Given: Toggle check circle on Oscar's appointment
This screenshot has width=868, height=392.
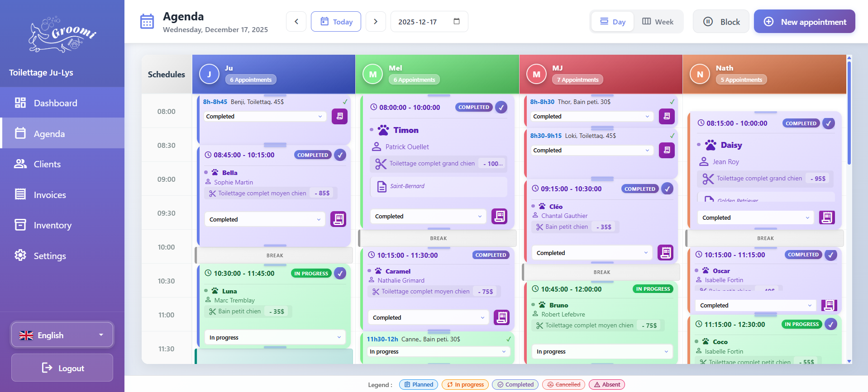Looking at the screenshot, I should point(830,255).
